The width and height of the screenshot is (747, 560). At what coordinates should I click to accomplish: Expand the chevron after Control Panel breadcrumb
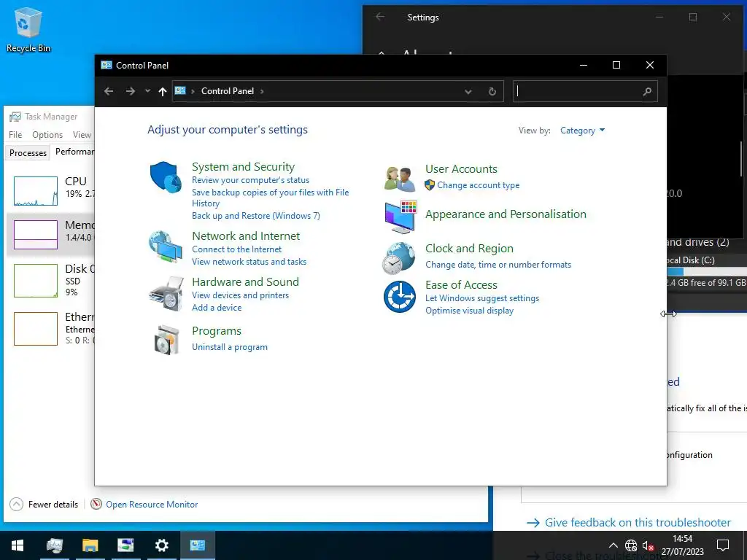pos(262,91)
